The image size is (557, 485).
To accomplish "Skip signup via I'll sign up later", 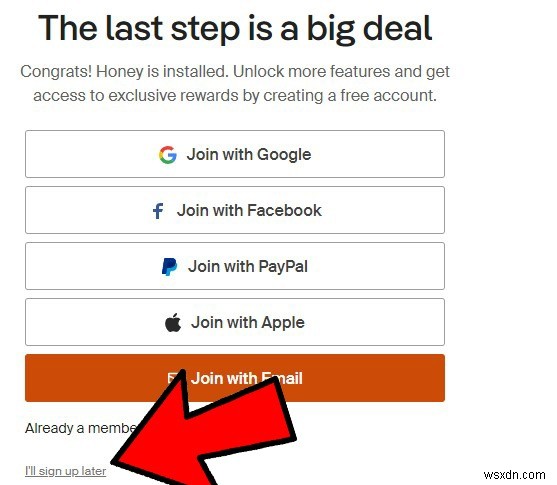I will tap(66, 471).
